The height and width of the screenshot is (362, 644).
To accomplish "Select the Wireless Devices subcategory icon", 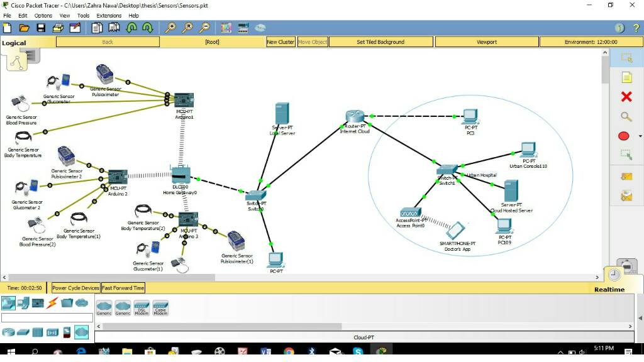I will tap(53, 332).
